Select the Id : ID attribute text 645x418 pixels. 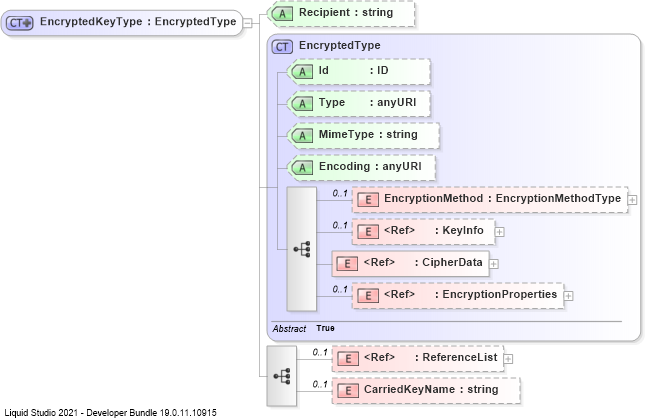click(x=353, y=70)
